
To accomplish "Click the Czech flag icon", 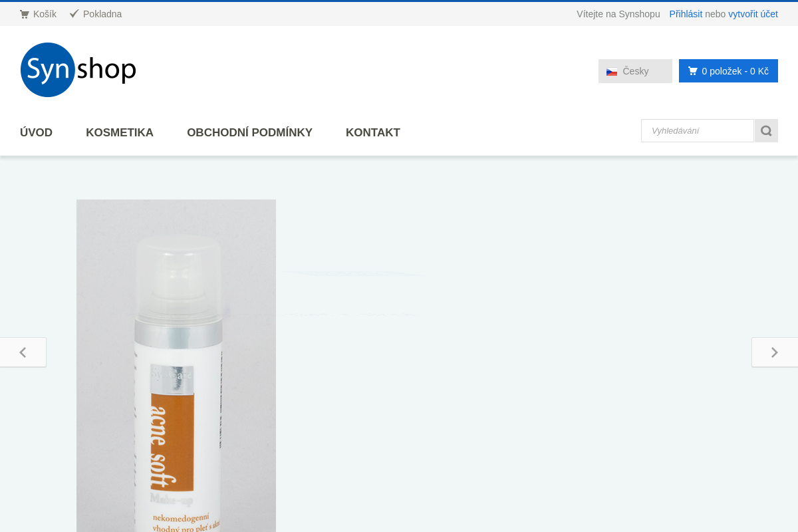I will pos(612,72).
